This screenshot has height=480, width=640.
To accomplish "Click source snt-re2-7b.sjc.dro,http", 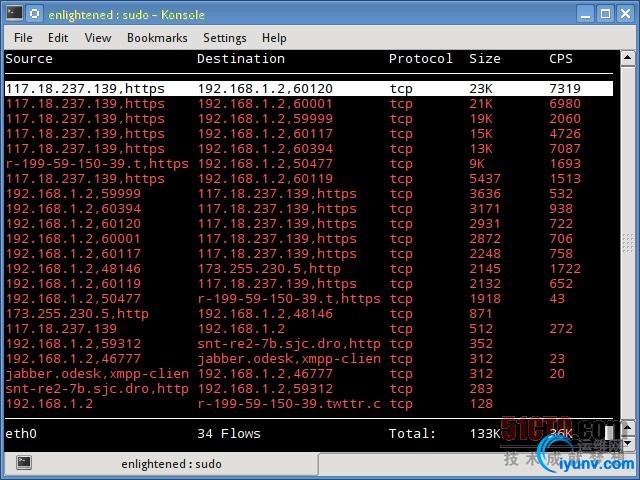I will [97, 389].
